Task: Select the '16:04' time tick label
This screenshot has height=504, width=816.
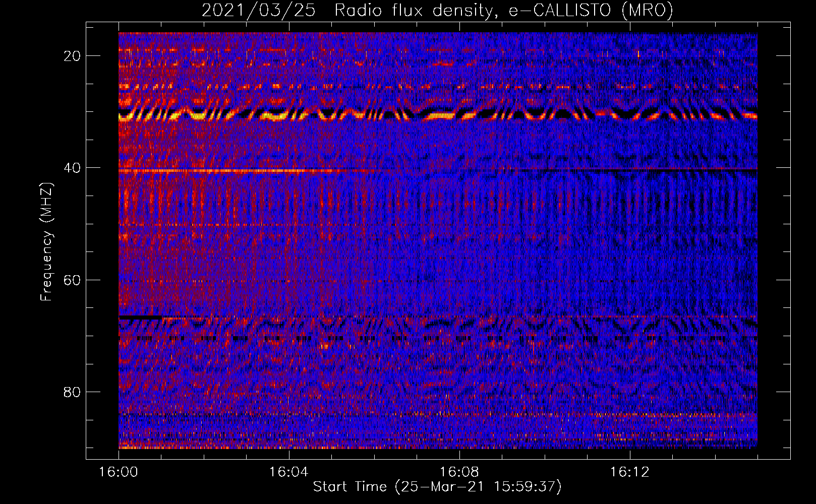Action: point(289,472)
